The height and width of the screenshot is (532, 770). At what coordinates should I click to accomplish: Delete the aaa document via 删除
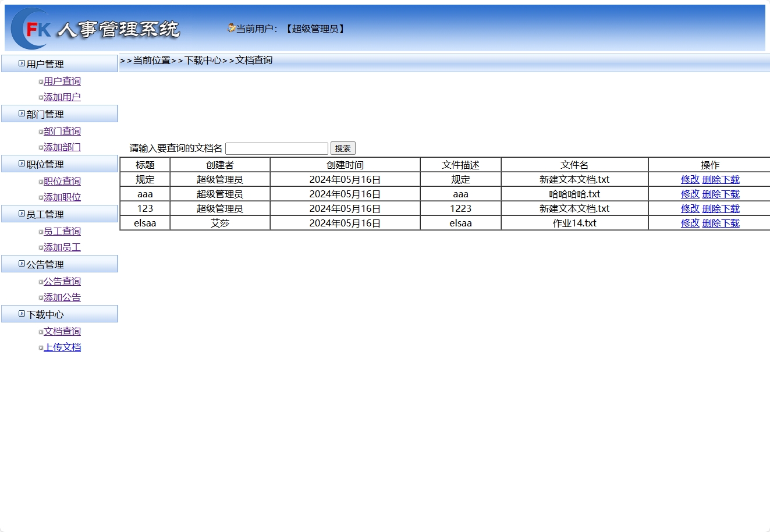pos(711,194)
